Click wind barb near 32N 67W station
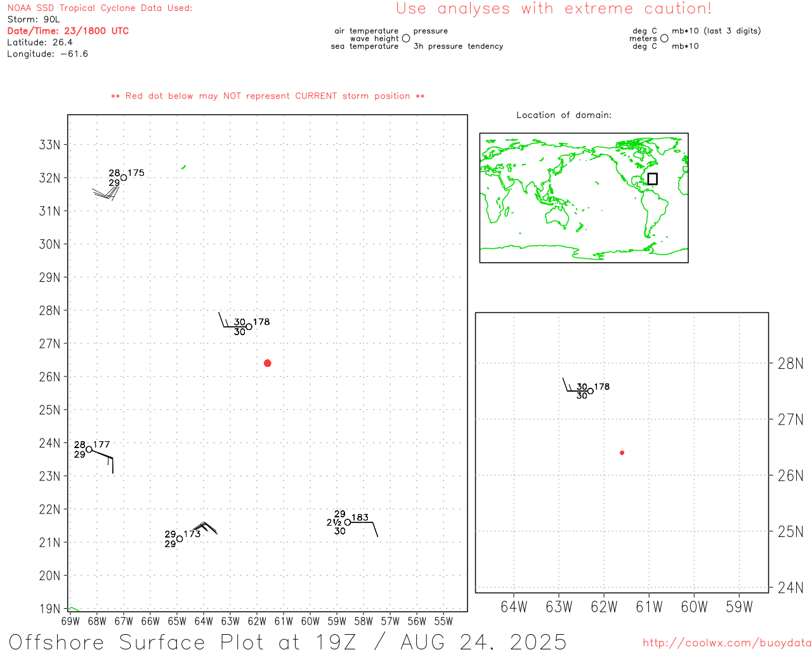Image resolution: width=812 pixels, height=650 pixels. pyautogui.click(x=106, y=192)
